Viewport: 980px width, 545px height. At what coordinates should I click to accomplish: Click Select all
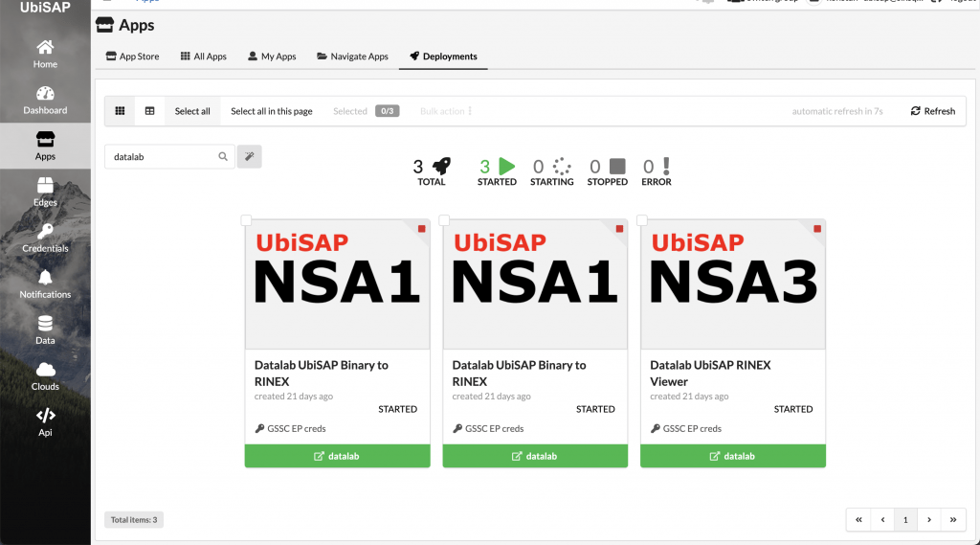pos(192,111)
